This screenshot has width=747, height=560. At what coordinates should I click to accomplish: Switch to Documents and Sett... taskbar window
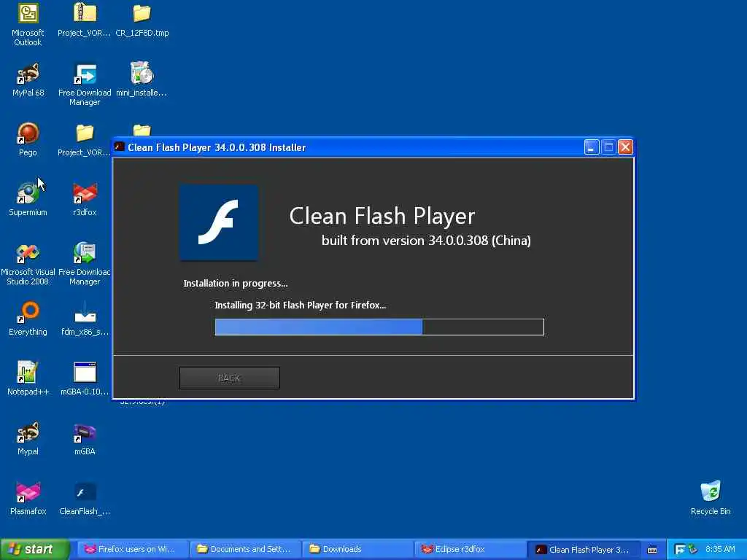244,549
